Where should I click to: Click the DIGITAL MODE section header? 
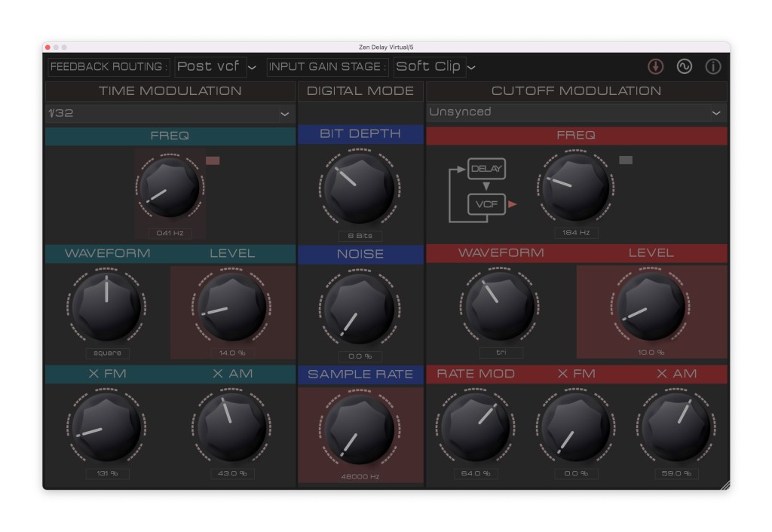360,91
